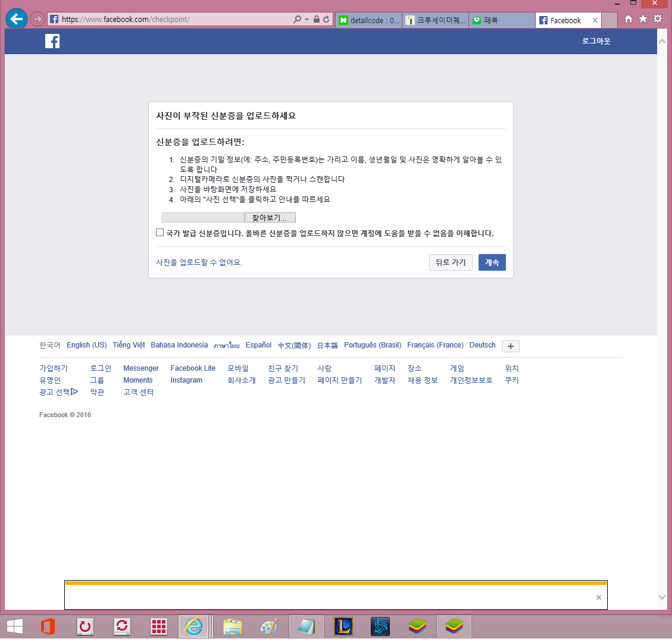672x642 pixels.
Task: Open the red sync arrows app in taskbar
Action: pos(121,628)
